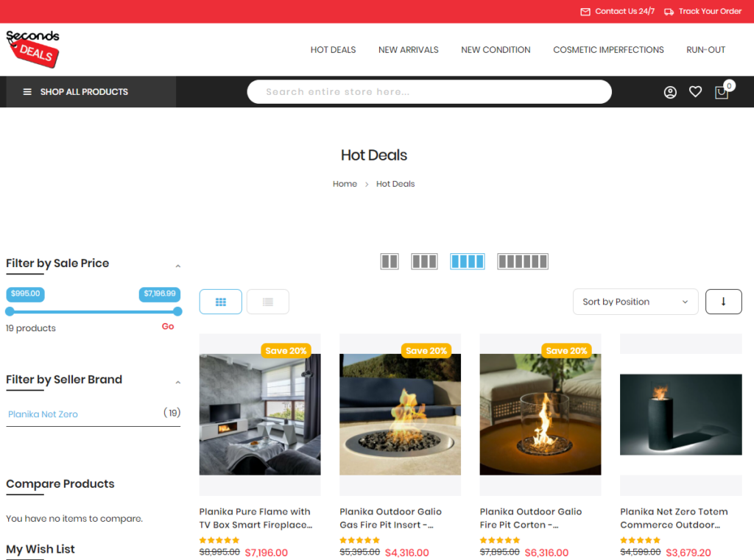Open the user account icon
The width and height of the screenshot is (754, 560).
click(670, 92)
